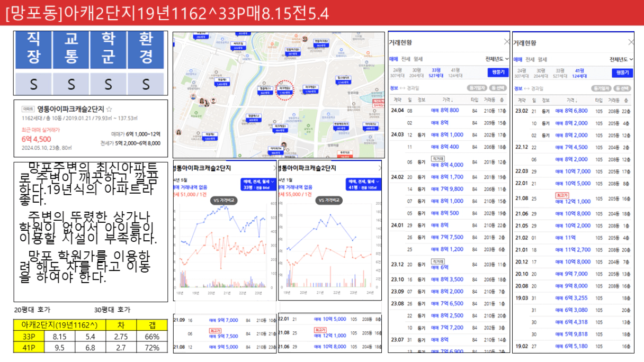Select the 캐슬1 1,783세대 map marker
Screen dimensions: 644x362
click(x=310, y=89)
